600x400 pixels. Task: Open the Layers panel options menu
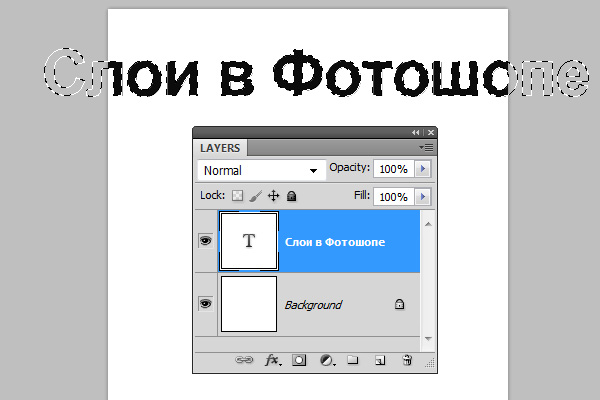(x=426, y=147)
